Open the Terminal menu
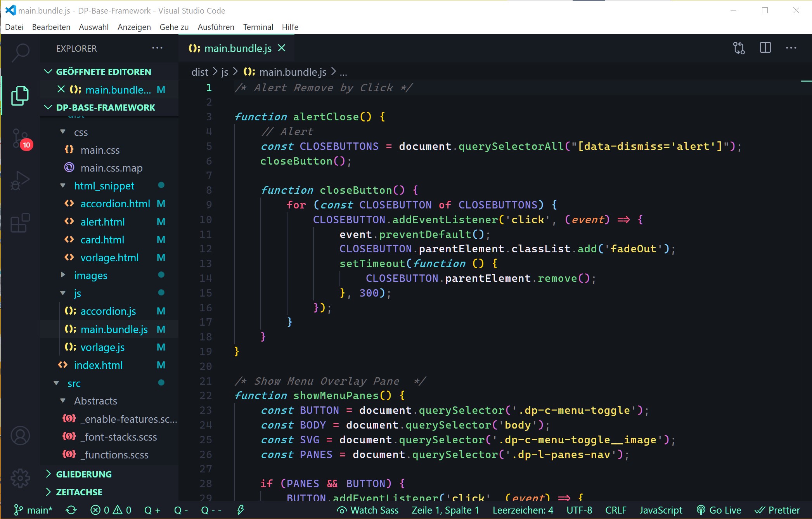812x519 pixels. [x=258, y=27]
